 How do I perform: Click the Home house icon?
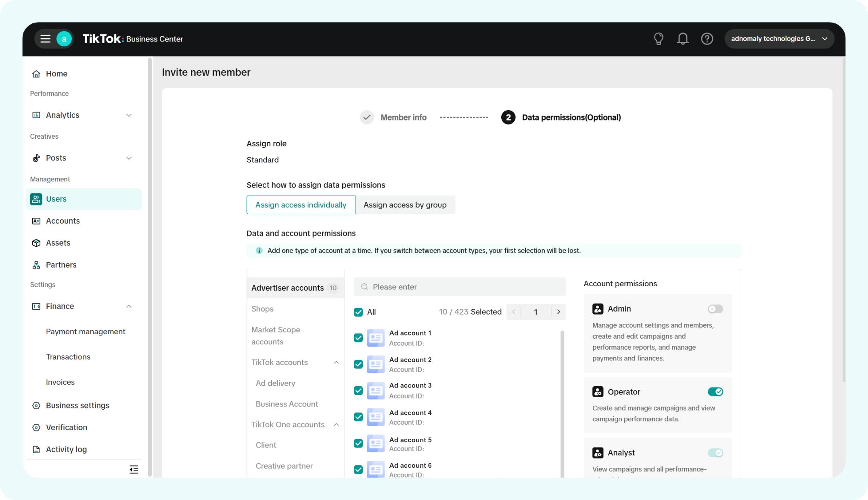point(36,74)
